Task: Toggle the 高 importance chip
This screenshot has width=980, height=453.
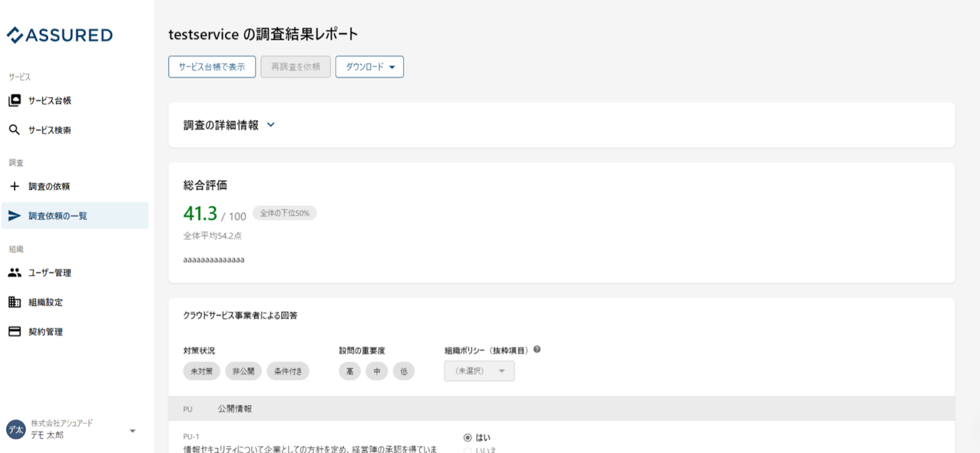Action: (x=350, y=371)
